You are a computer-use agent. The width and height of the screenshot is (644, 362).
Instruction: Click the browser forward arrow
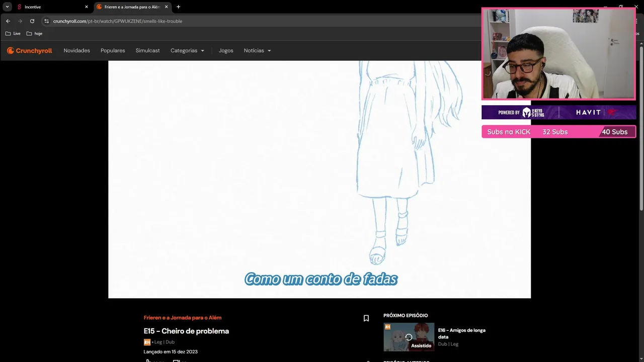click(x=20, y=21)
